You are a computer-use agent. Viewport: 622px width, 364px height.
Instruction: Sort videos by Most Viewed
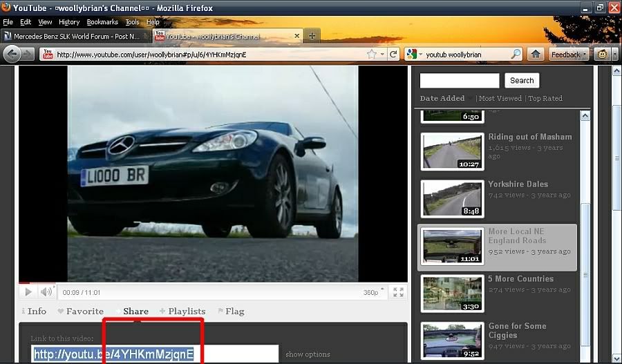pos(500,98)
